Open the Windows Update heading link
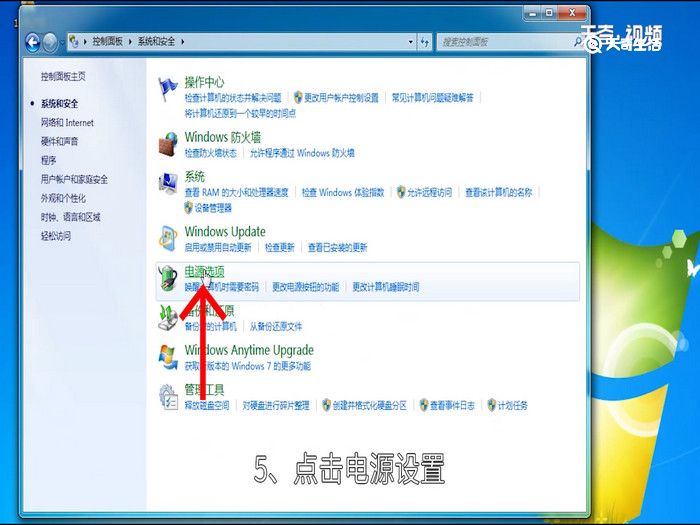700x525 pixels. (x=225, y=231)
